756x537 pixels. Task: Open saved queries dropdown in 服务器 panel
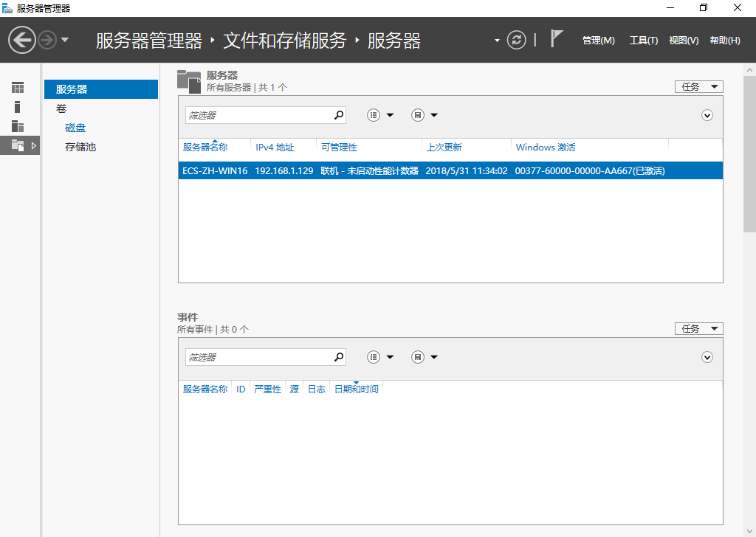coord(425,115)
